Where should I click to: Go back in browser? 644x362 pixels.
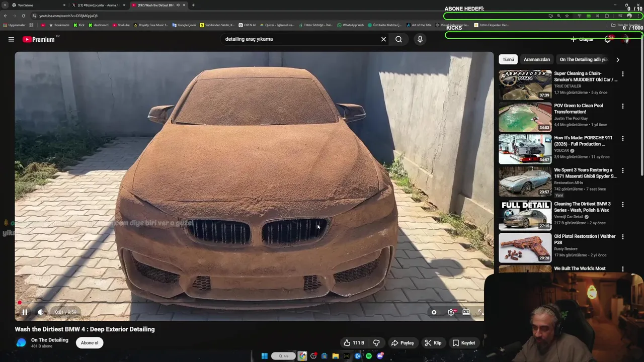point(6,16)
